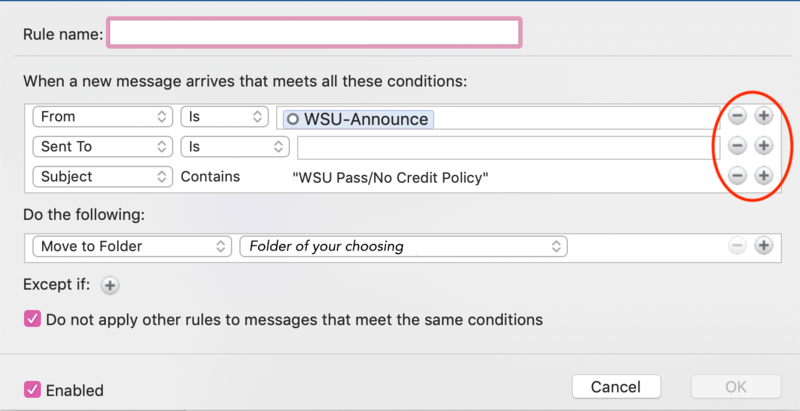
Task: Click into the Rule name field
Action: tap(314, 34)
